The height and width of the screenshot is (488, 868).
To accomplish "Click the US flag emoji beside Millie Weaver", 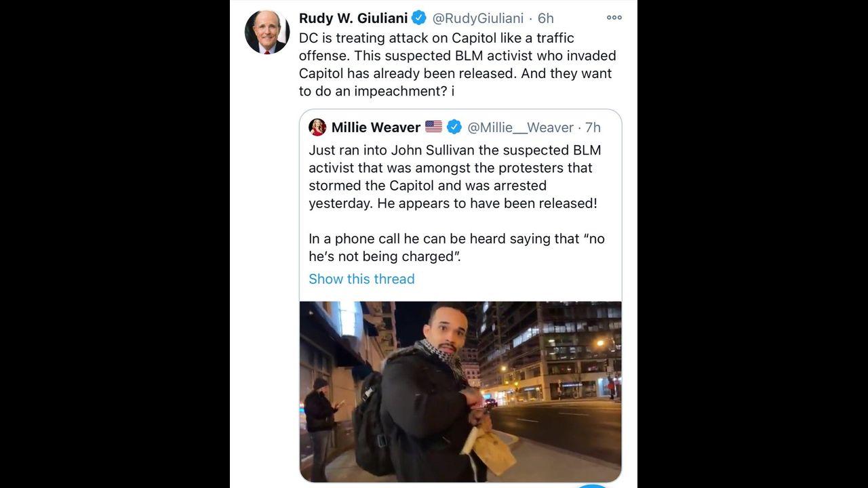I will 433,127.
